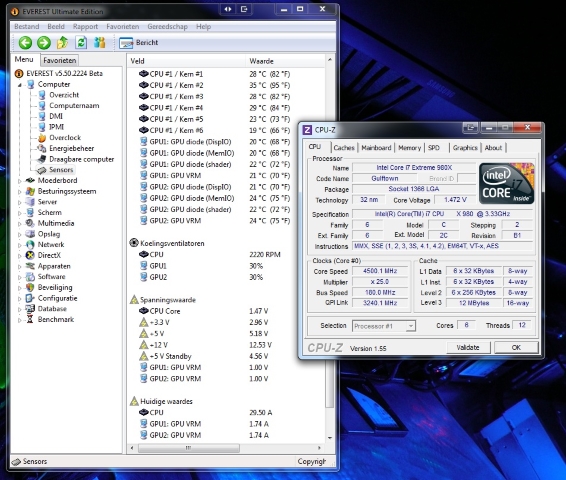
Task: Switch to the About tab in CPU-Z
Action: point(493,148)
